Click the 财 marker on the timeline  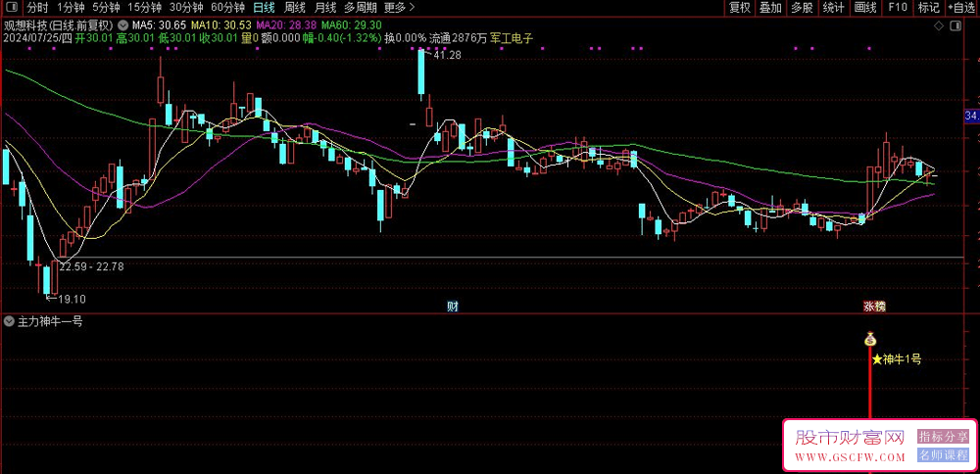tap(453, 307)
